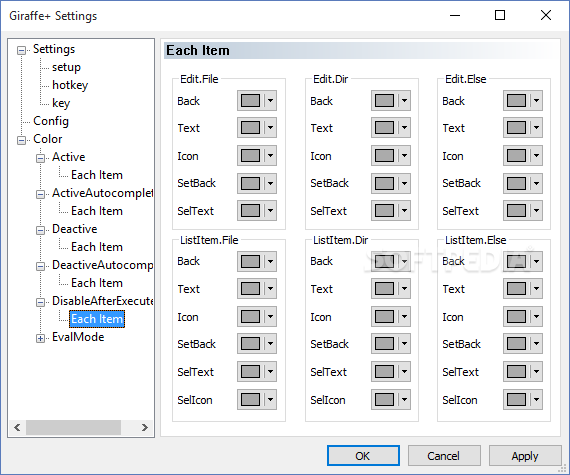570x475 pixels.
Task: Click ListItem.Else Icon color swatch
Action: point(517,317)
